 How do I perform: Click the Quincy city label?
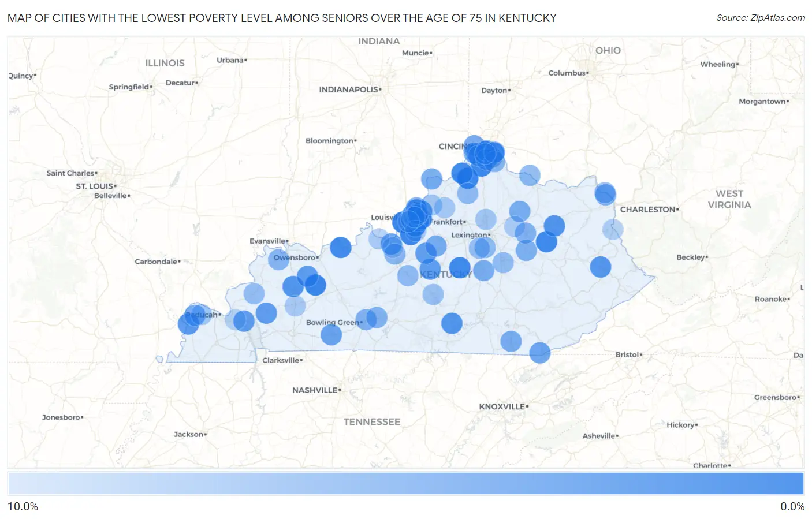[x=21, y=76]
